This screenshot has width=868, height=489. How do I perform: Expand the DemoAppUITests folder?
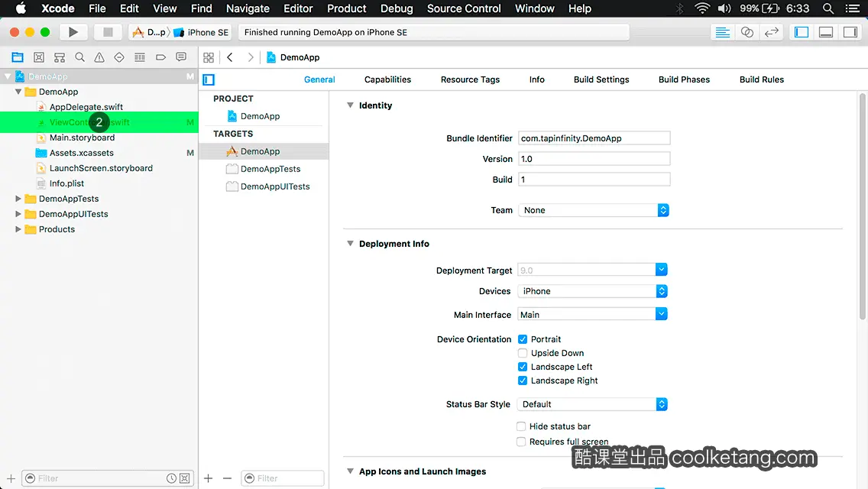[x=18, y=214]
